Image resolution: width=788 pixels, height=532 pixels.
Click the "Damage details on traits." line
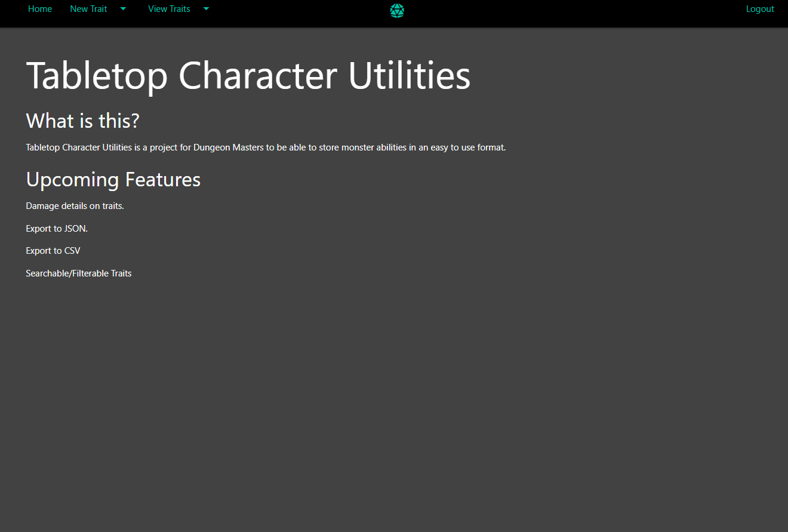pos(75,206)
